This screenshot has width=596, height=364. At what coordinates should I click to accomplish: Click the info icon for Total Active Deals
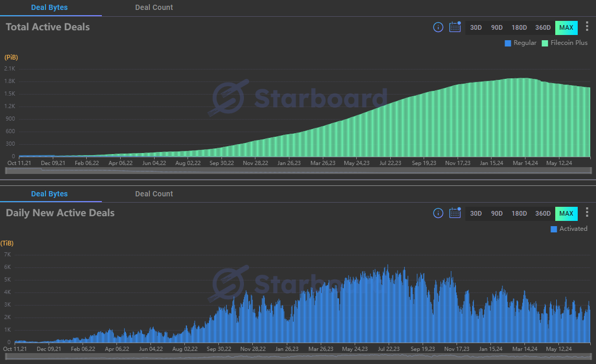pos(438,27)
